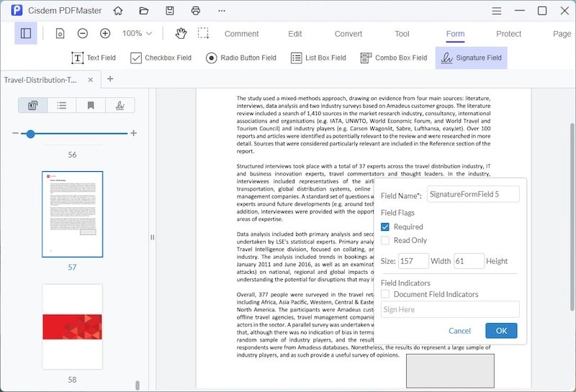This screenshot has height=392, width=576.
Task: Switch to the Comment tab
Action: click(x=241, y=34)
